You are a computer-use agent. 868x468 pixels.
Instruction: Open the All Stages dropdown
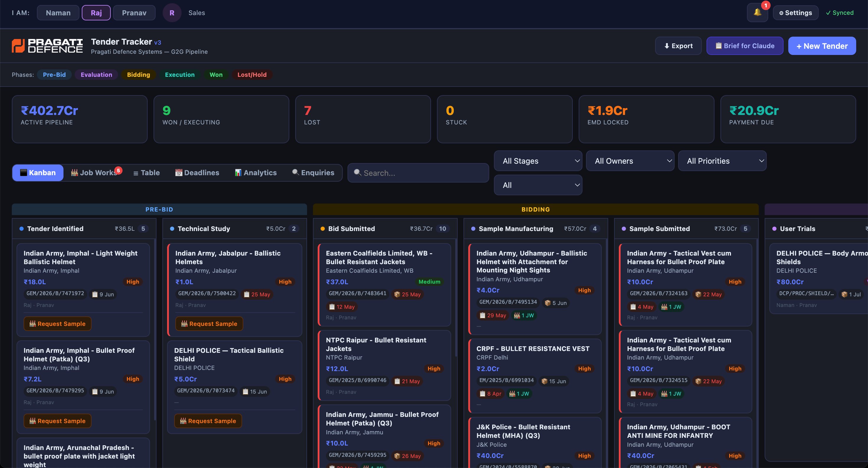pos(538,161)
